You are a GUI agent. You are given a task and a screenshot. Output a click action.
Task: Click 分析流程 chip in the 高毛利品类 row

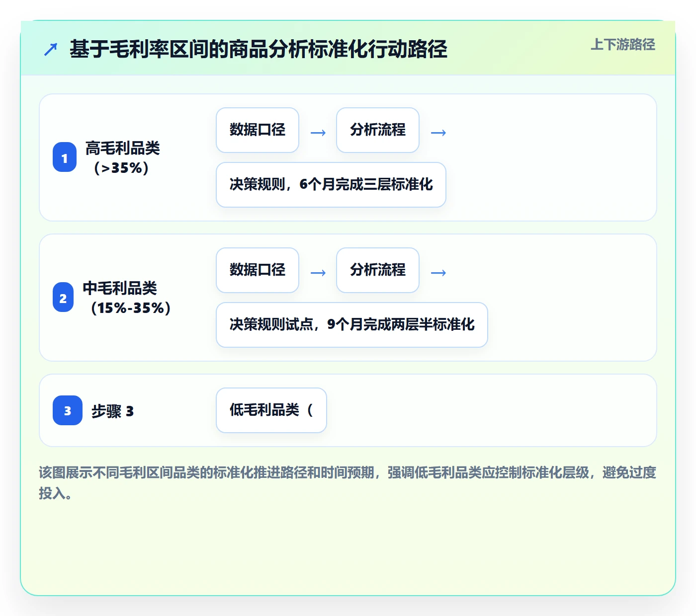378,130
